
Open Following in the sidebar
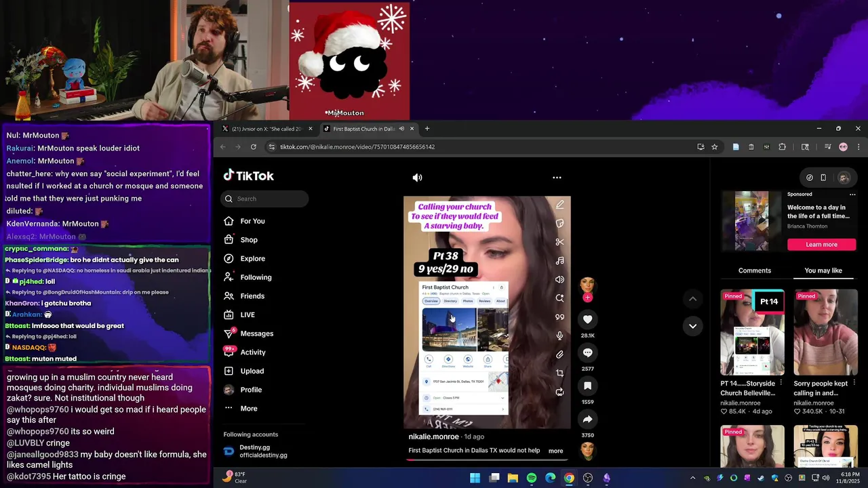point(256,277)
